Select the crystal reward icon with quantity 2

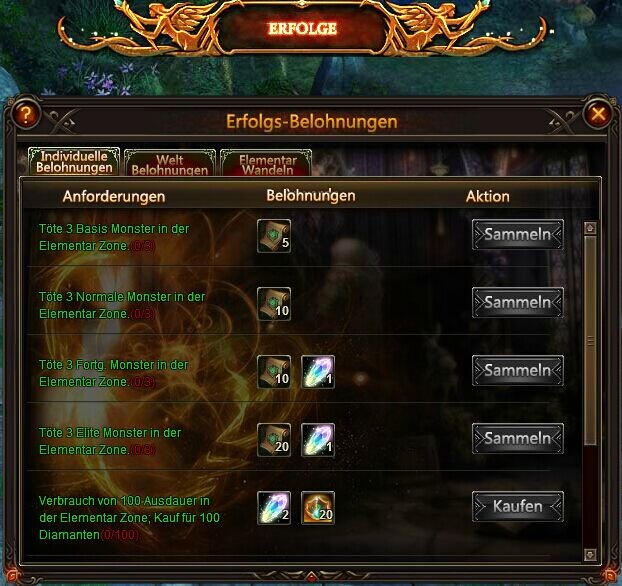coord(274,508)
